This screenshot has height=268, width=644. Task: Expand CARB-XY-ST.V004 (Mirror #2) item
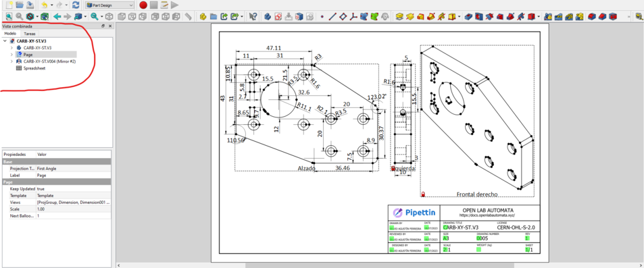11,61
